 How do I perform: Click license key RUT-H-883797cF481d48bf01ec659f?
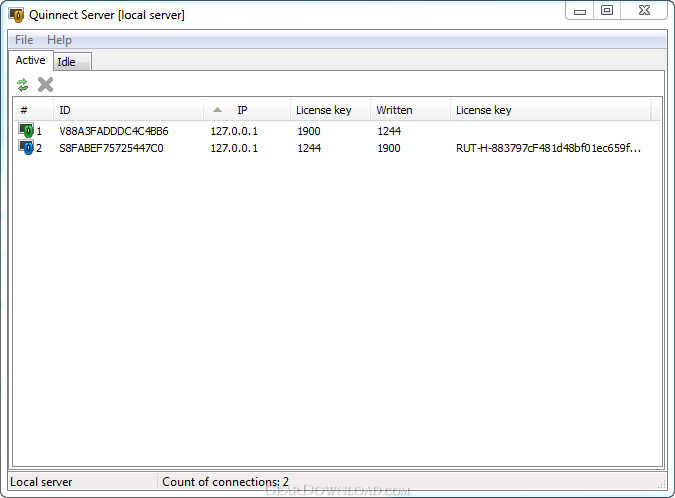[548, 148]
